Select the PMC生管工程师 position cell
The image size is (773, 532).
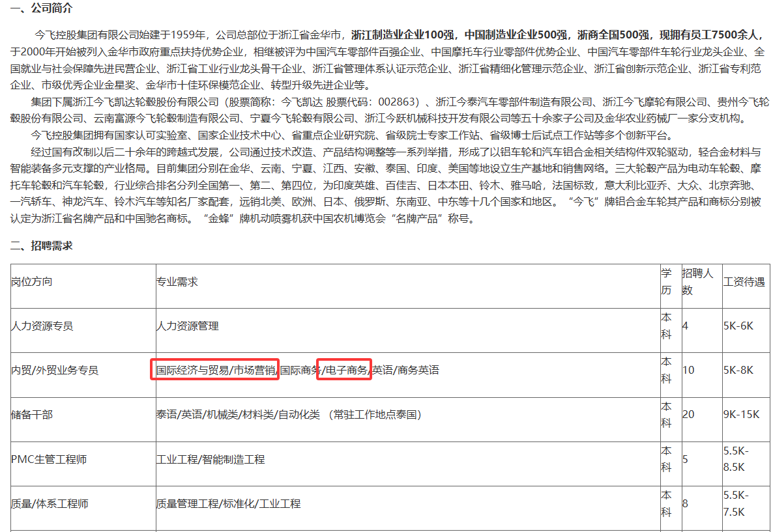click(49, 459)
